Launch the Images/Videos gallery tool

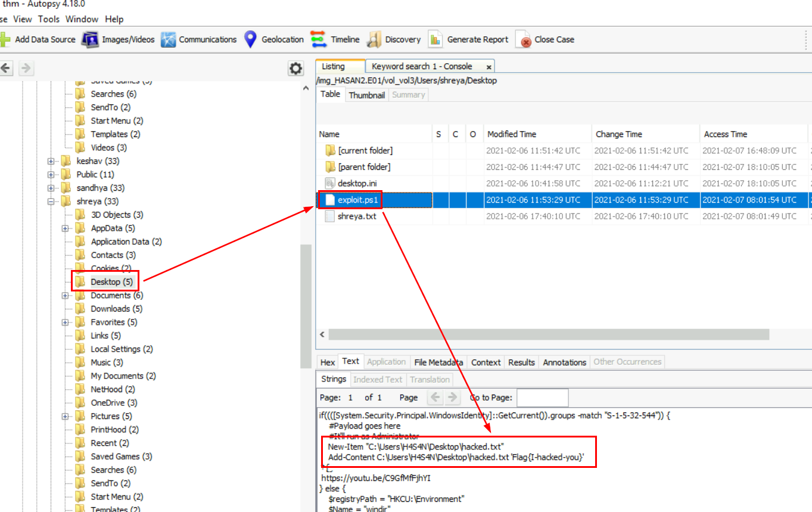118,39
